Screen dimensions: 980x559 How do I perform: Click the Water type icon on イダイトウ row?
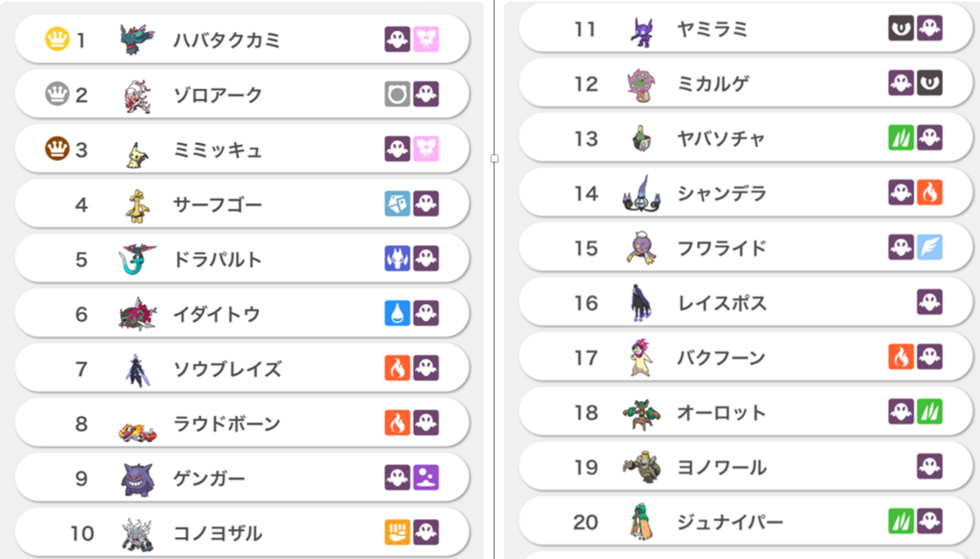[398, 313]
